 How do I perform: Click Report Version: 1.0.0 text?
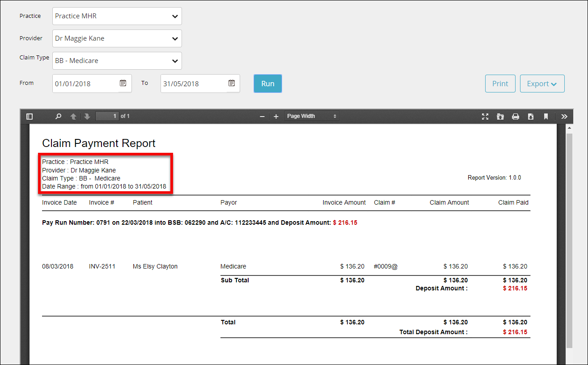(494, 177)
